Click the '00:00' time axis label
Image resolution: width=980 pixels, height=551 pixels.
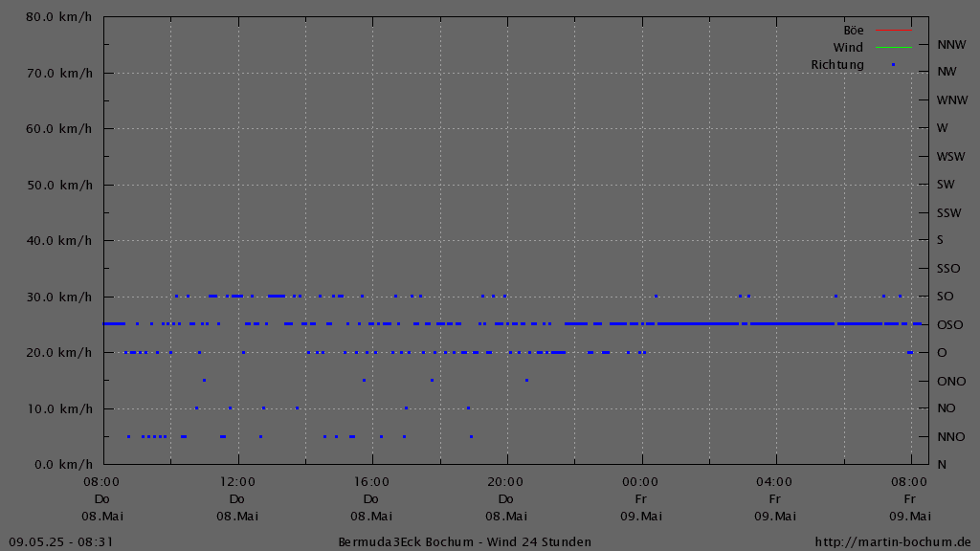(640, 482)
